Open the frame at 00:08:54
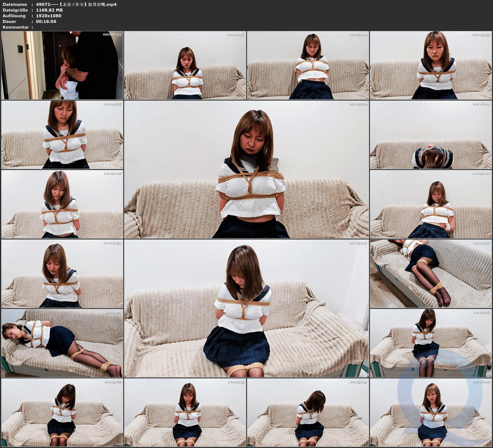Screen dimensions: 493x448 [62, 274]
